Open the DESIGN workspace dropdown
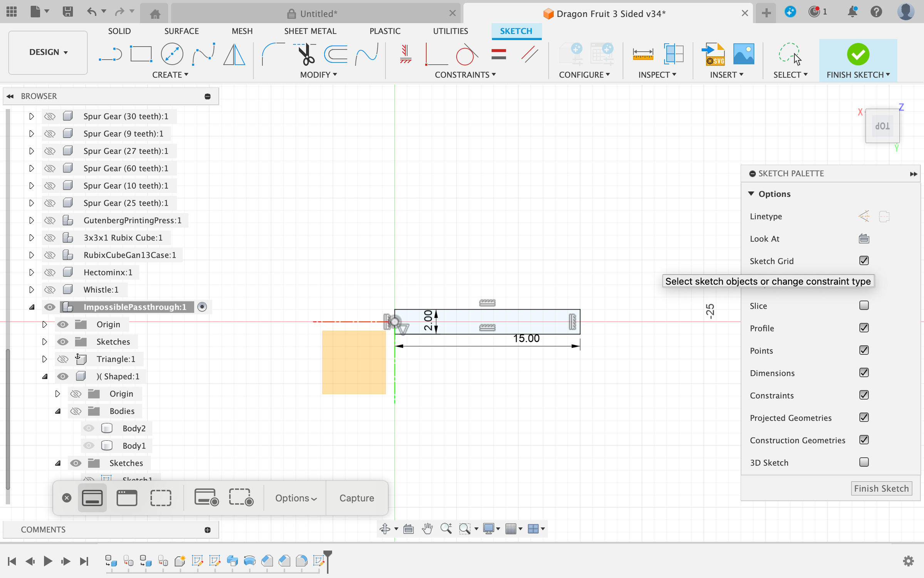Image resolution: width=924 pixels, height=578 pixels. coord(48,52)
